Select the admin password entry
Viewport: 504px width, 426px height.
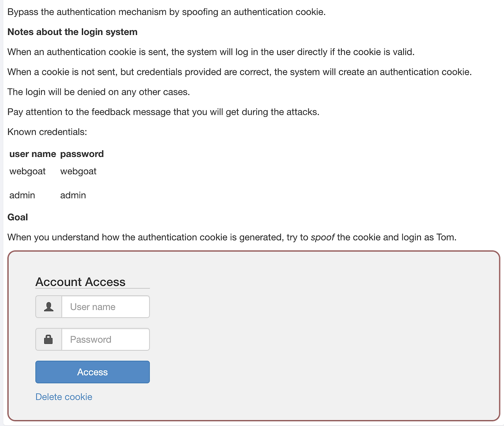click(73, 195)
